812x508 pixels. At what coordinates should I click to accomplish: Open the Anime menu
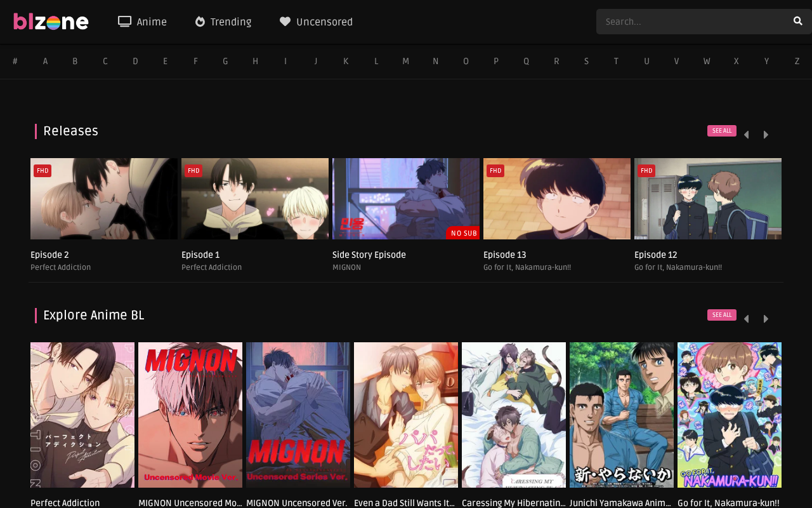tap(142, 22)
